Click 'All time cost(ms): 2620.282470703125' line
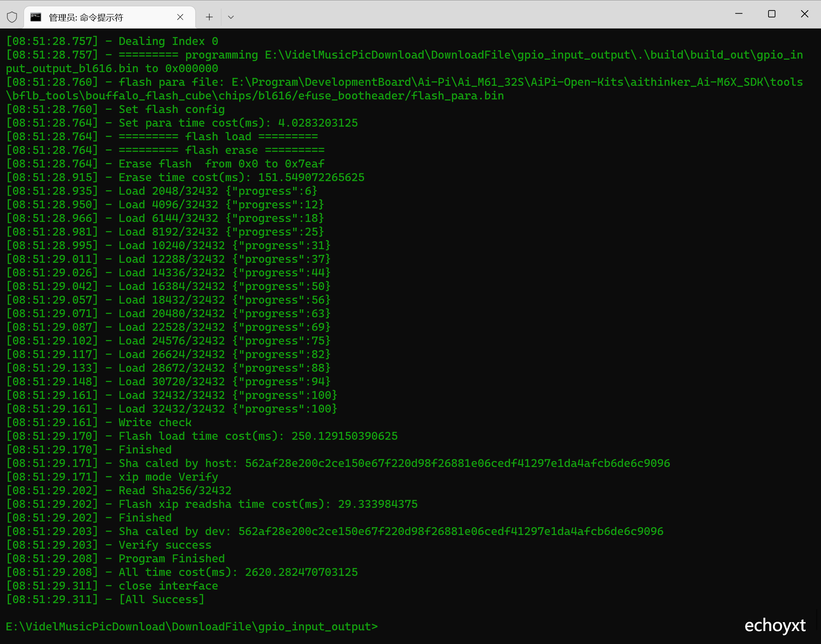821x644 pixels. click(x=182, y=572)
